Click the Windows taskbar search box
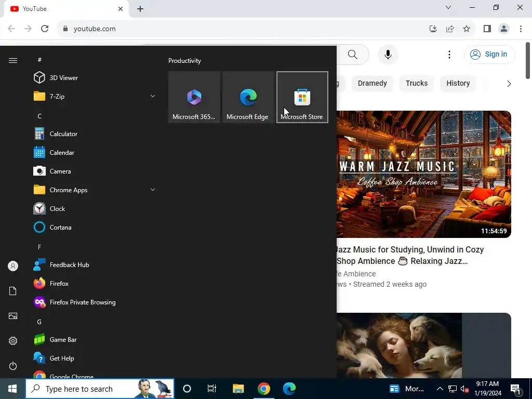 pos(100,389)
